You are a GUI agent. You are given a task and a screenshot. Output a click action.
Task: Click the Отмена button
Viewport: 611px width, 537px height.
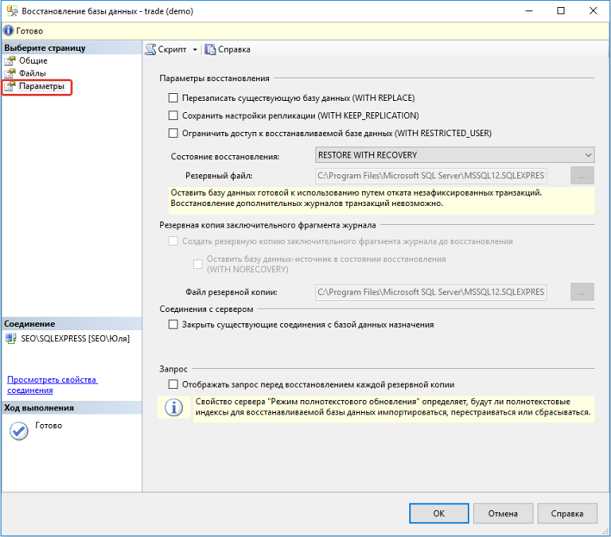coord(503,513)
